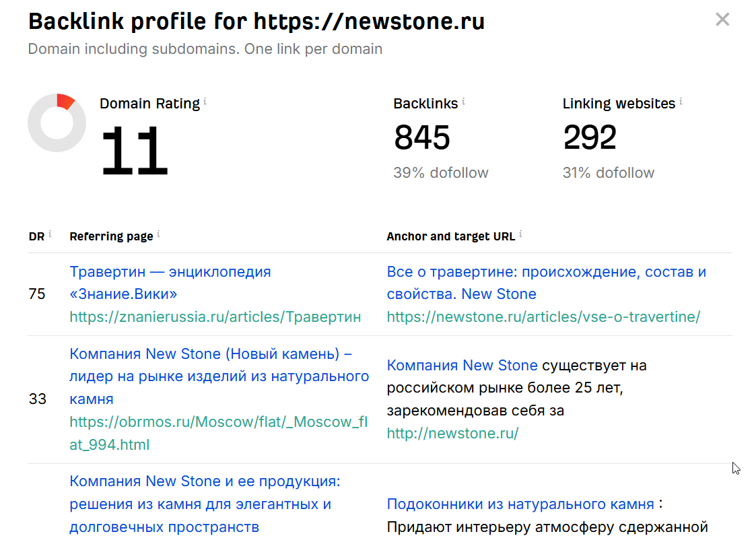Click the Linking websites count 292
756x538 pixels.
coord(590,137)
